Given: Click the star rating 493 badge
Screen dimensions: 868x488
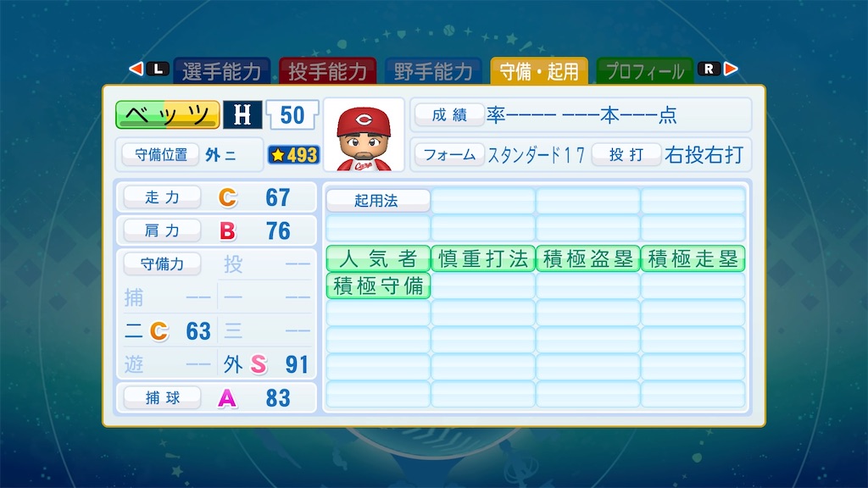Looking at the screenshot, I should point(293,155).
